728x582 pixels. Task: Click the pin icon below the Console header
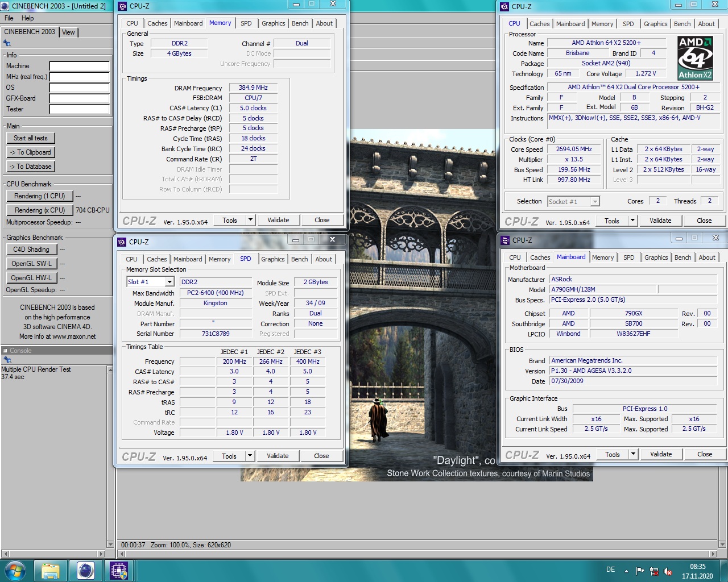pyautogui.click(x=7, y=359)
